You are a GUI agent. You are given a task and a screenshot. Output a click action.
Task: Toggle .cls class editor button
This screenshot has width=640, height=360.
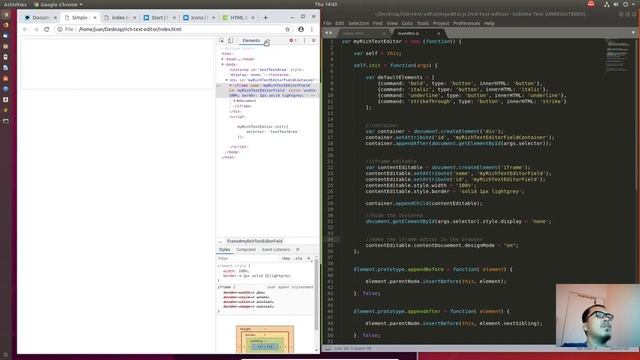click(x=299, y=258)
